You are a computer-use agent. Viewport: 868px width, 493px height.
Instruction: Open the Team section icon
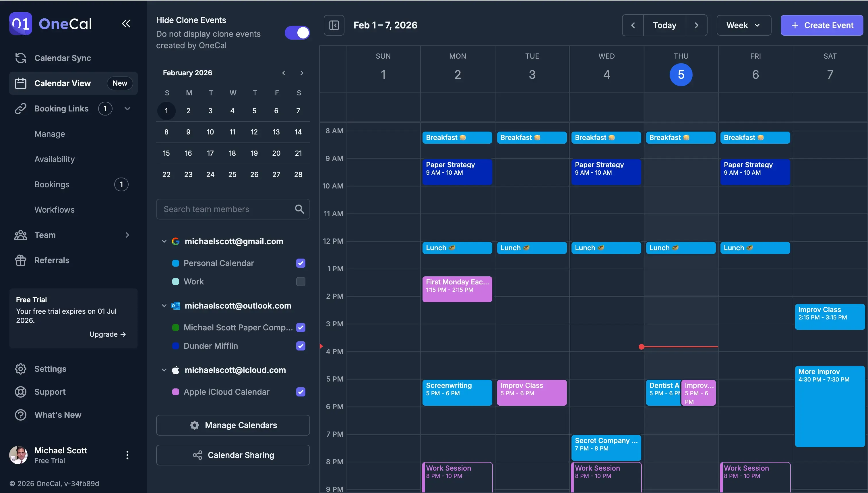point(21,235)
